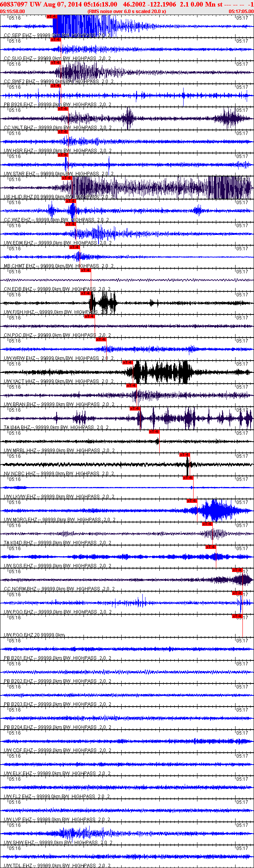This screenshot has width=254, height=868.
Task: Click the red pick flag on TA.K04D trace
Action: coord(207,524)
